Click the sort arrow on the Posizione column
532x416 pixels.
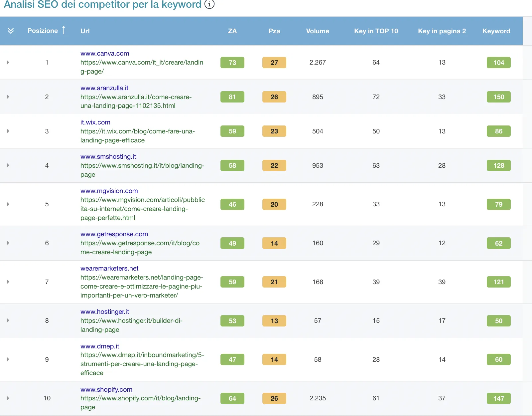pos(64,30)
